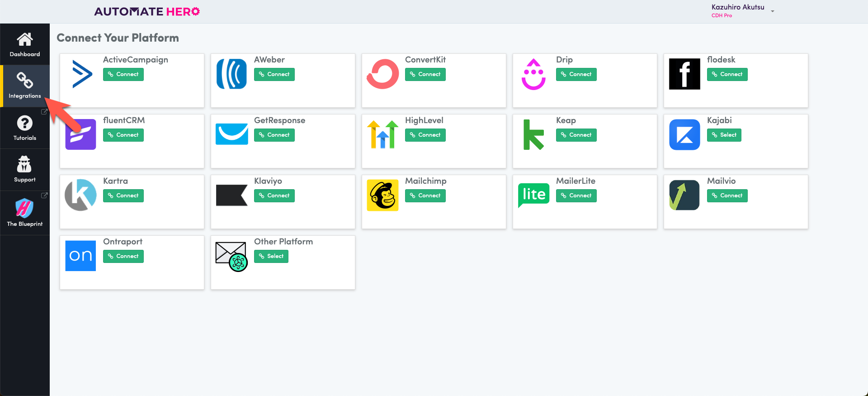Connect the GetResponse platform
This screenshot has height=396, width=868.
pos(274,135)
